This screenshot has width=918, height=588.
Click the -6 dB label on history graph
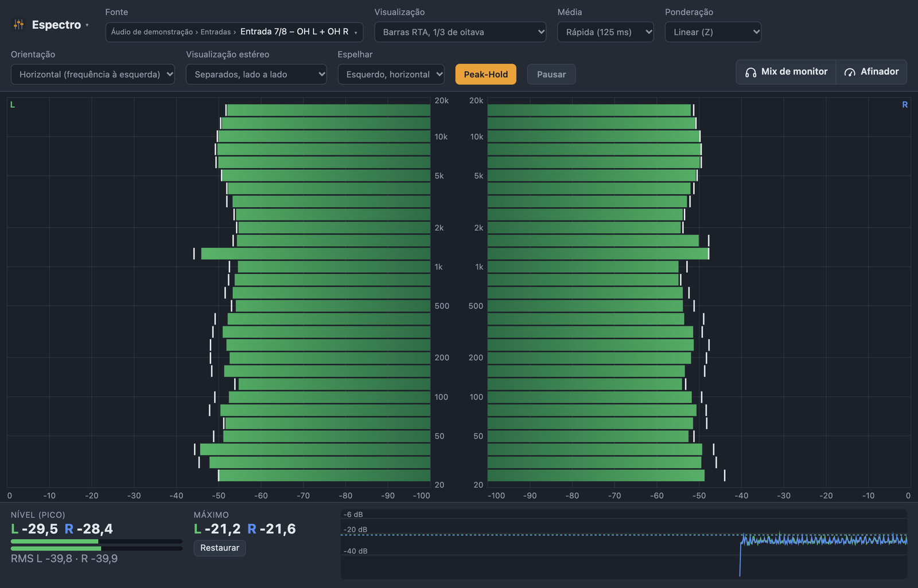[x=353, y=515]
